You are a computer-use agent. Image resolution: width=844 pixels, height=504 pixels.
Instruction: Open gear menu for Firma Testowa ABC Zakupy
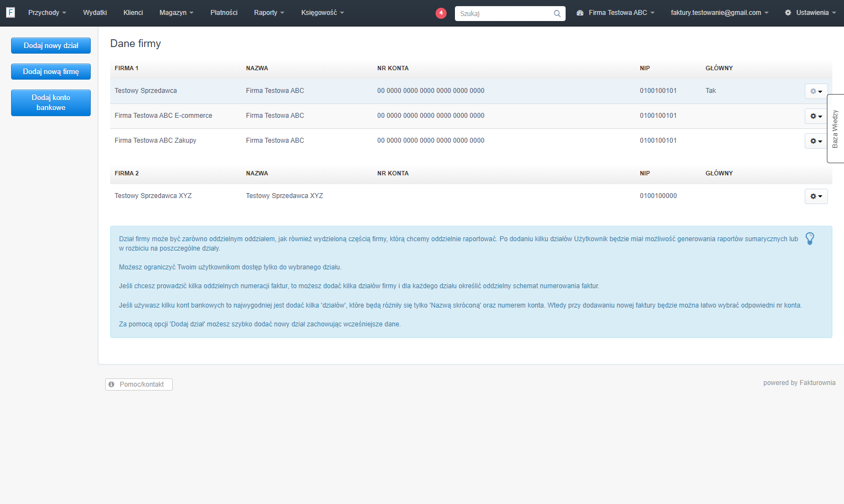coord(816,141)
